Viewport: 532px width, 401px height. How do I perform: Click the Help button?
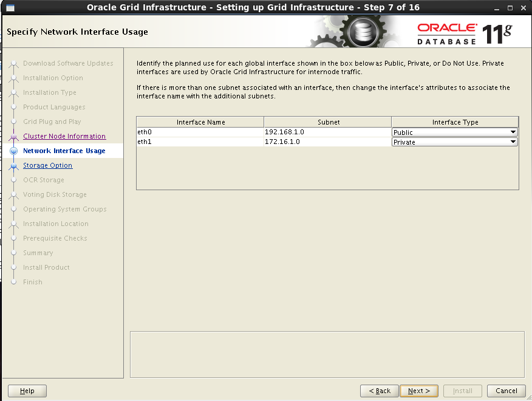tap(27, 391)
